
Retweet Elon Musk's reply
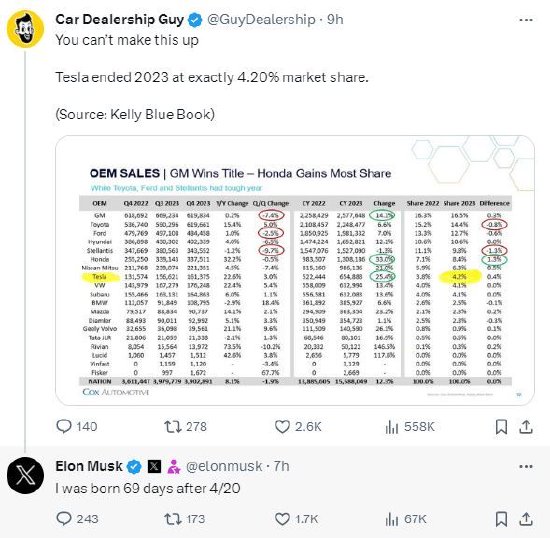185,519
